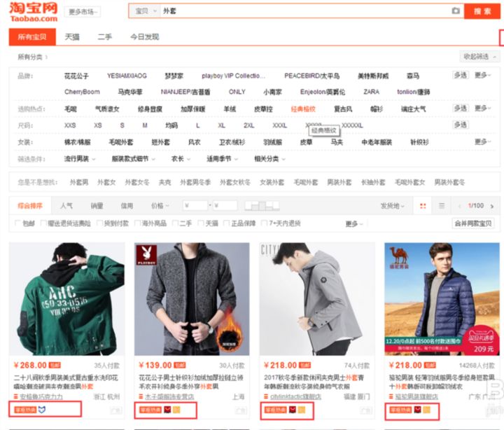The width and height of the screenshot is (504, 430).
Task: Open the green jacket product thumbnail
Action: 67,299
